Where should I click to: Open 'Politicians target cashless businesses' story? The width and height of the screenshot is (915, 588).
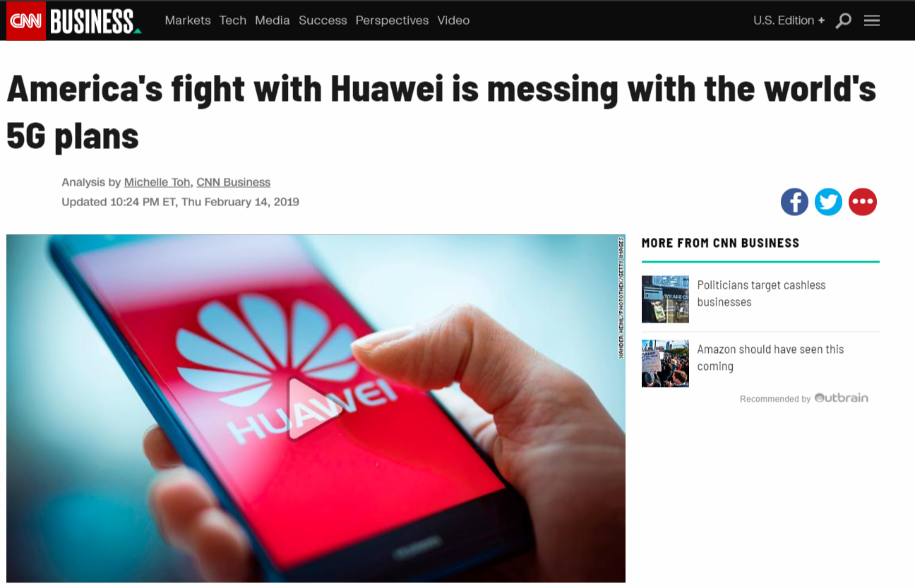(761, 294)
